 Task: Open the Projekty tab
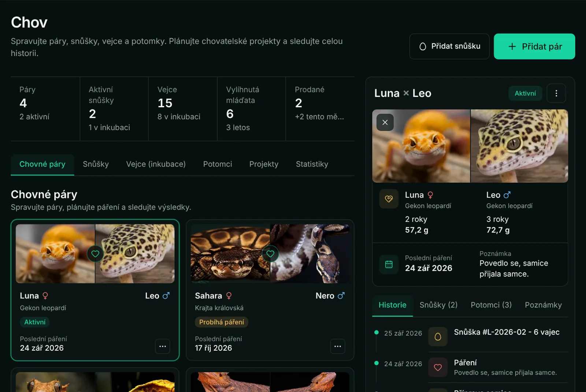[264, 164]
